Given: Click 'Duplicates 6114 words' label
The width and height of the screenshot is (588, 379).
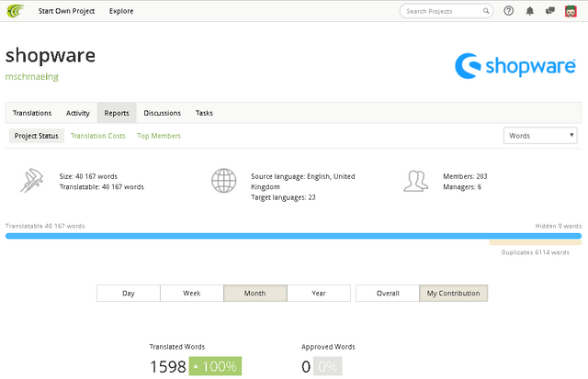Looking at the screenshot, I should 535,252.
